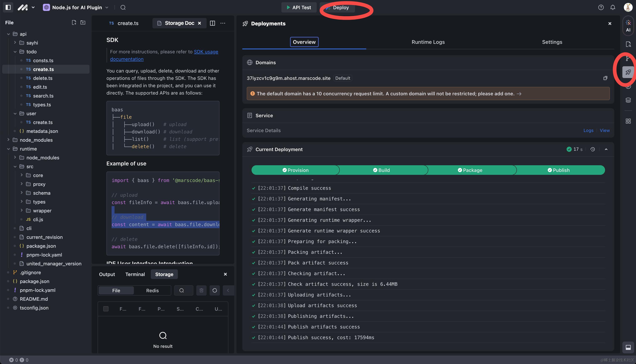
Task: Click the SDK usage documentation link
Action: pyautogui.click(x=206, y=52)
